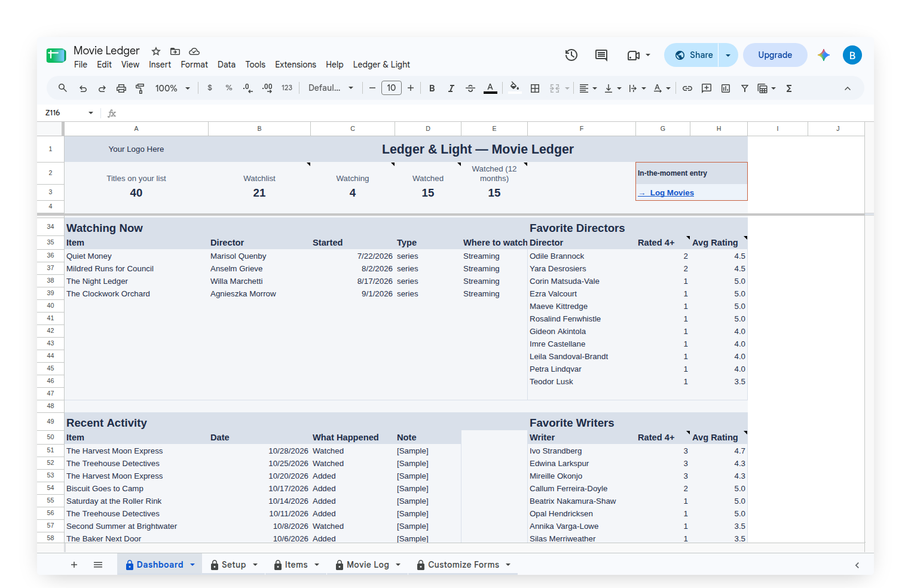Click the redo icon in toolbar
The height and width of the screenshot is (588, 911).
click(x=102, y=88)
